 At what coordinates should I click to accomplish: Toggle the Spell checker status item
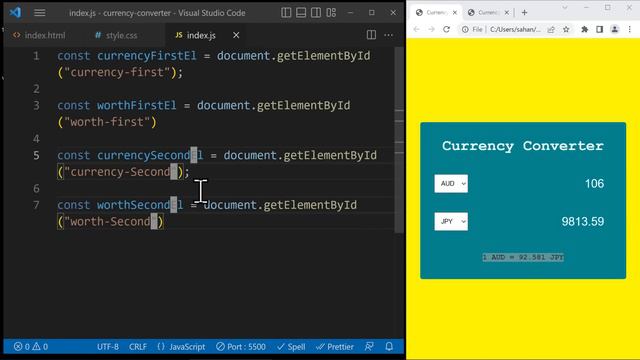(291, 347)
